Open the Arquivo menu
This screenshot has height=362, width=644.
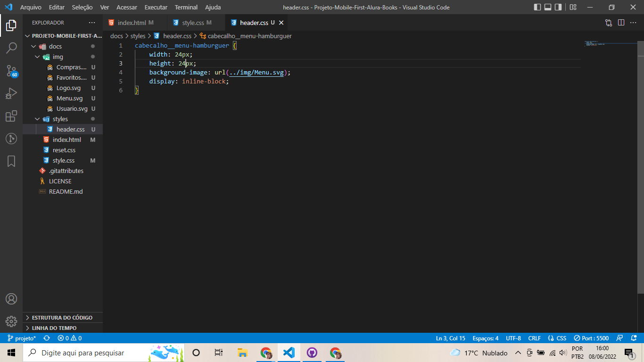31,7
